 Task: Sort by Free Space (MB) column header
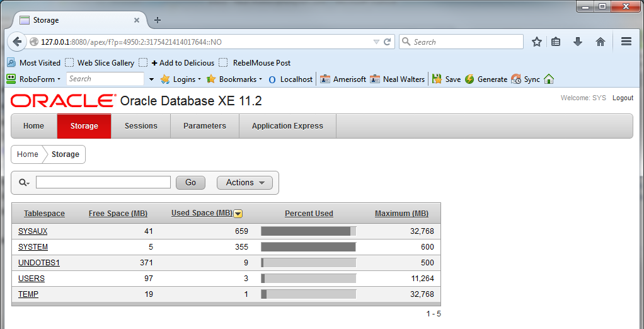(118, 214)
